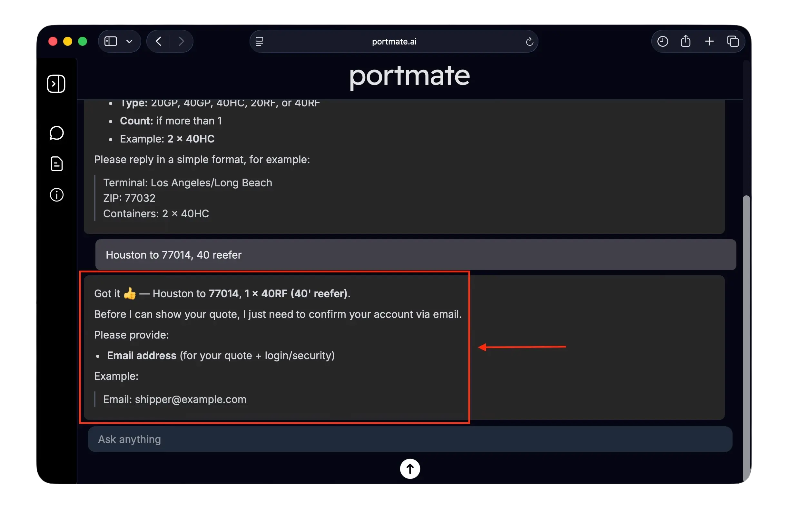Viewport: 788px width, 532px height.
Task: Maximize the window with green button
Action: 83,41
